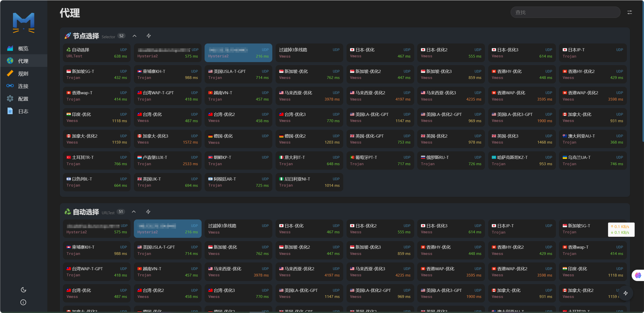
Task: Click 柬埔寨KH-T in the 自动选择 group
Action: [97, 250]
